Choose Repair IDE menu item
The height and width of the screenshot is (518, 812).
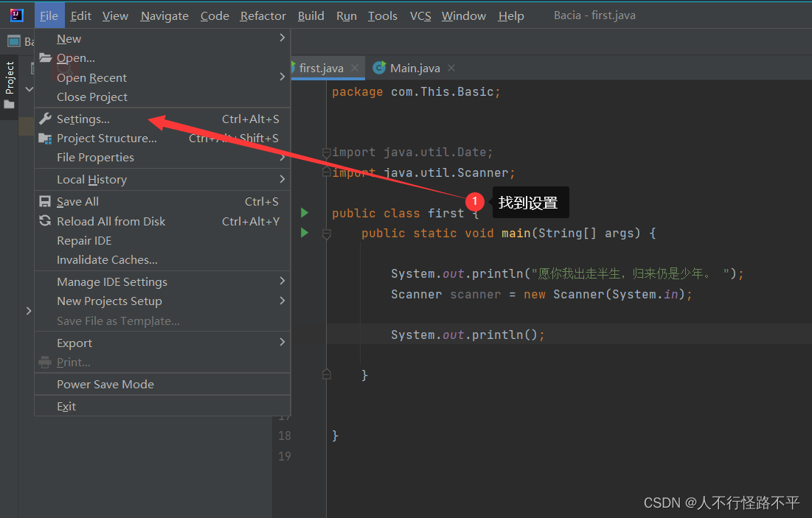click(x=162, y=241)
